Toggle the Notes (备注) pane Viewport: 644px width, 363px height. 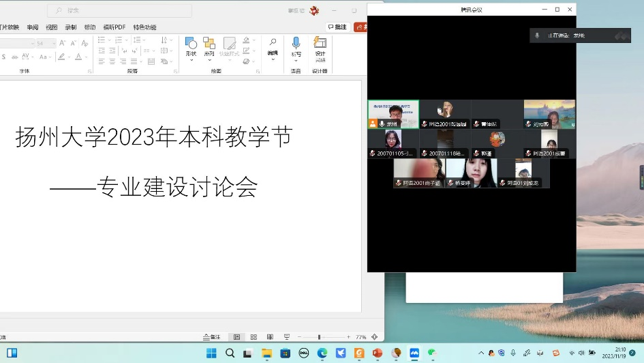click(212, 337)
